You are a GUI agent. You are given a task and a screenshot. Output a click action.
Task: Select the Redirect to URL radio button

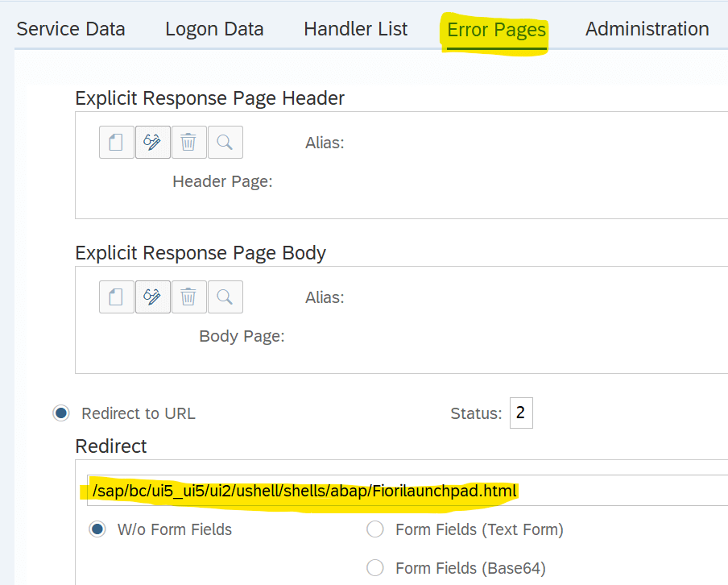click(x=61, y=413)
